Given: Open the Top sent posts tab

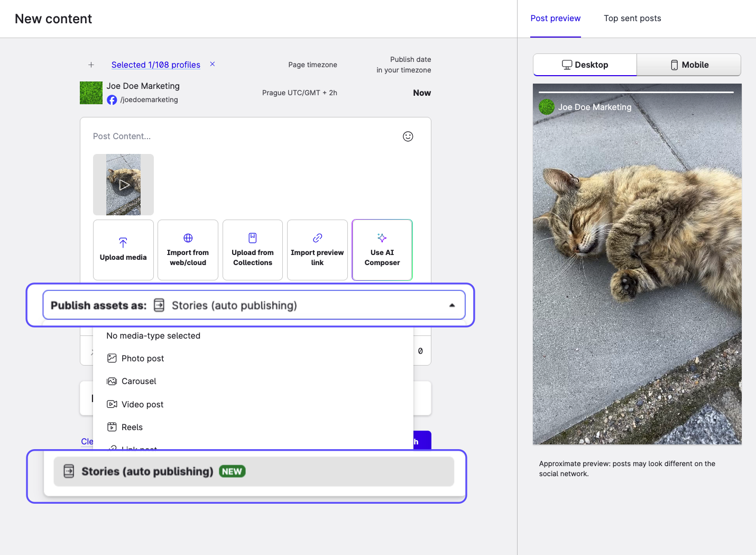Looking at the screenshot, I should (632, 19).
